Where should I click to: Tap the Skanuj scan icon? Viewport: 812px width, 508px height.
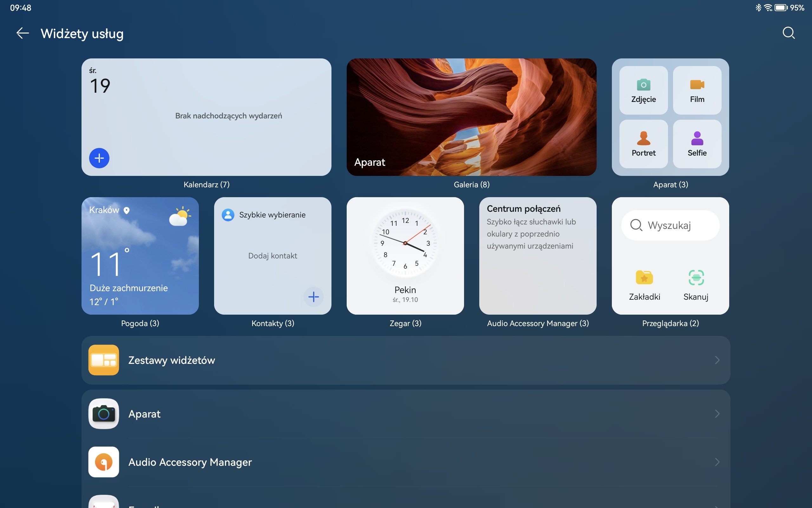click(696, 277)
